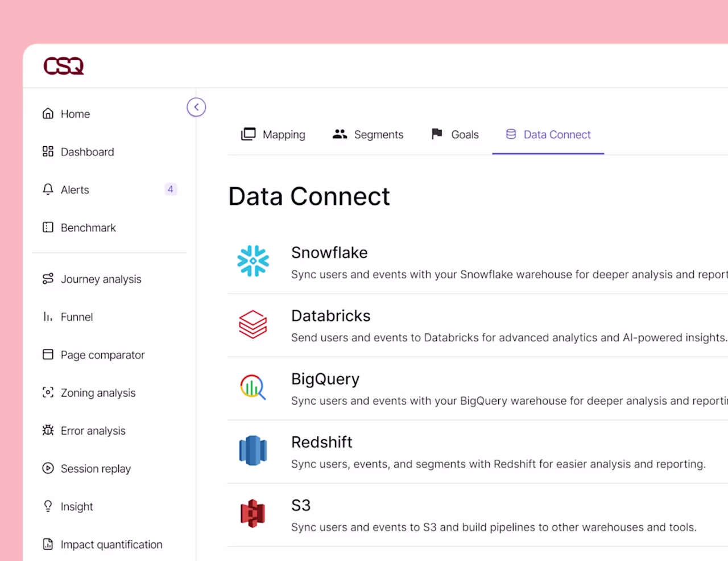Open the Databricks integration title
Image resolution: width=728 pixels, height=561 pixels.
pos(331,316)
